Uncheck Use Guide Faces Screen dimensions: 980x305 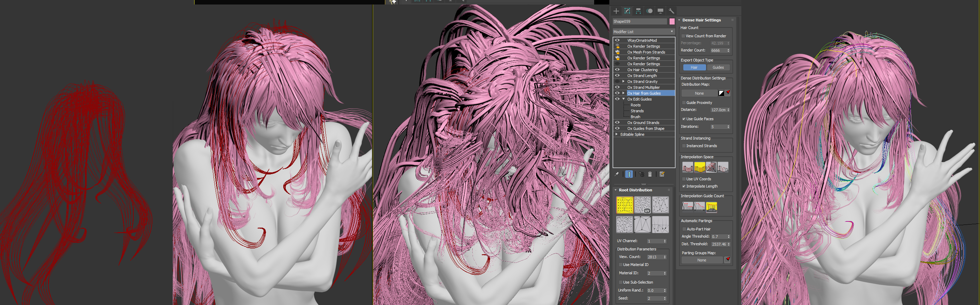point(684,119)
